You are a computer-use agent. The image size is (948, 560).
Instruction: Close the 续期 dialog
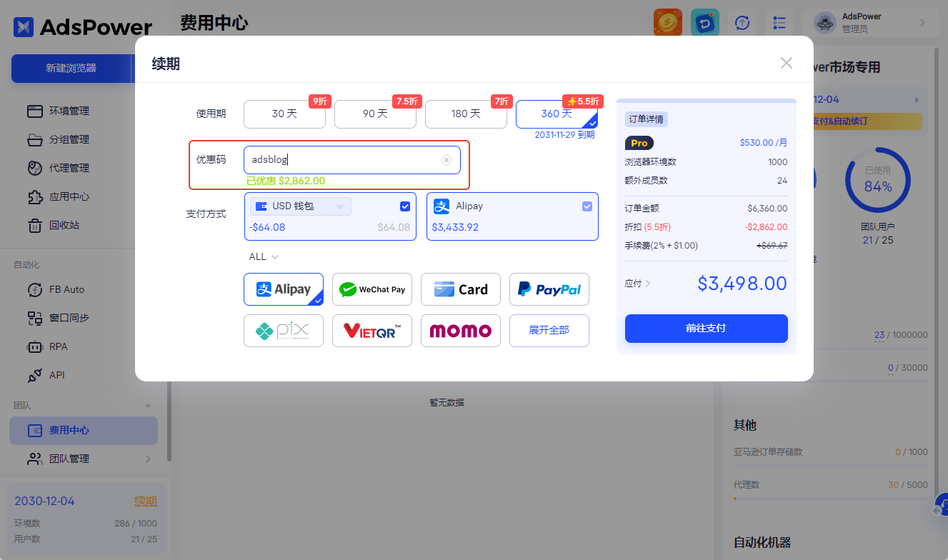(787, 63)
